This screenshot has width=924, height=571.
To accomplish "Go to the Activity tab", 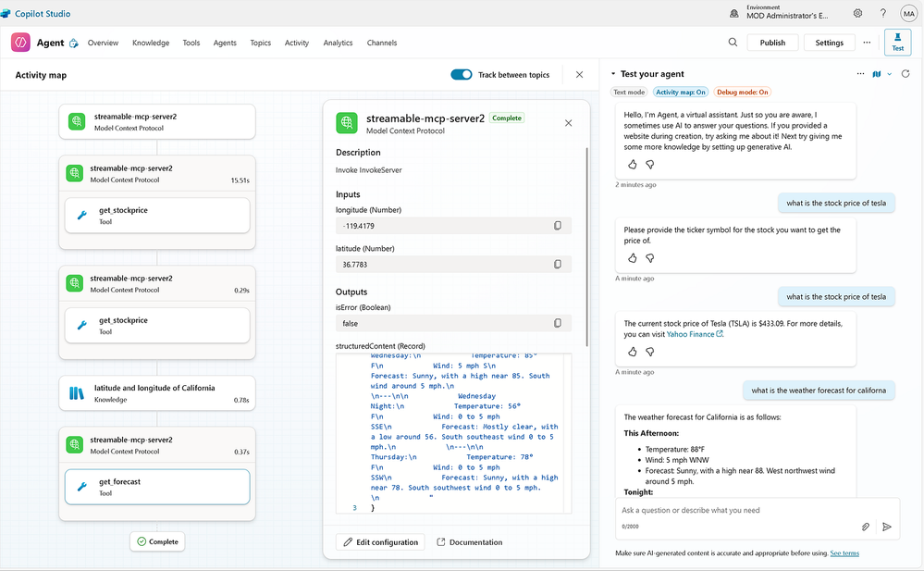I will tap(296, 43).
